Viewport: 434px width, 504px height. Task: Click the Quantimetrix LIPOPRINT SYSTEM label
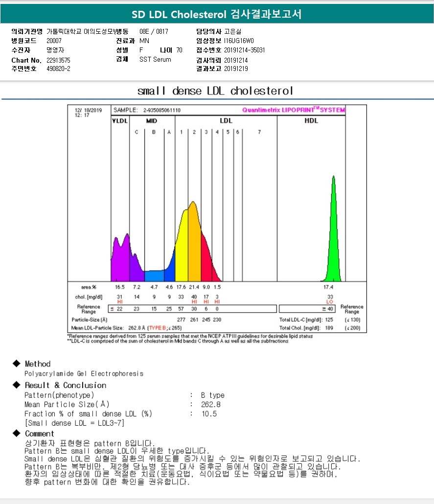click(x=294, y=110)
